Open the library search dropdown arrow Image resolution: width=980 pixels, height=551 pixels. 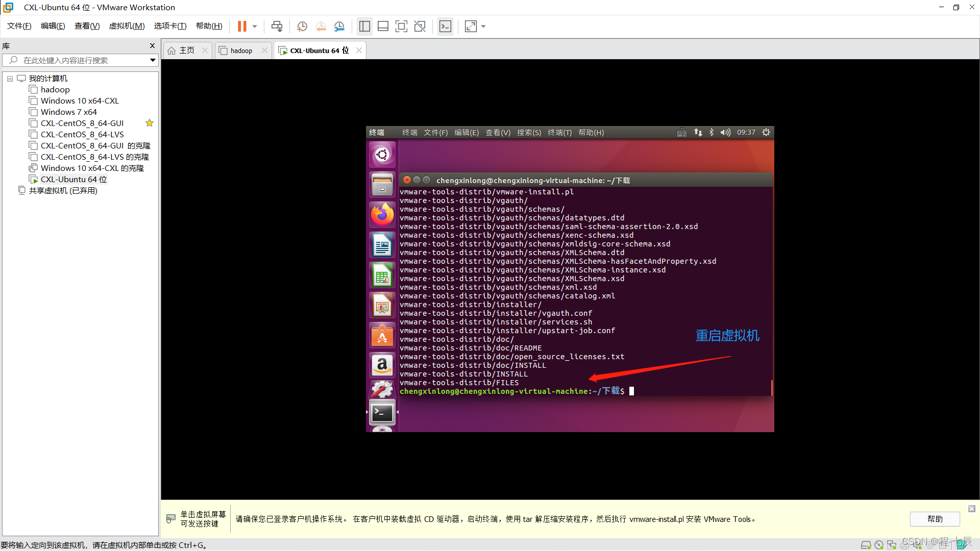pos(153,60)
